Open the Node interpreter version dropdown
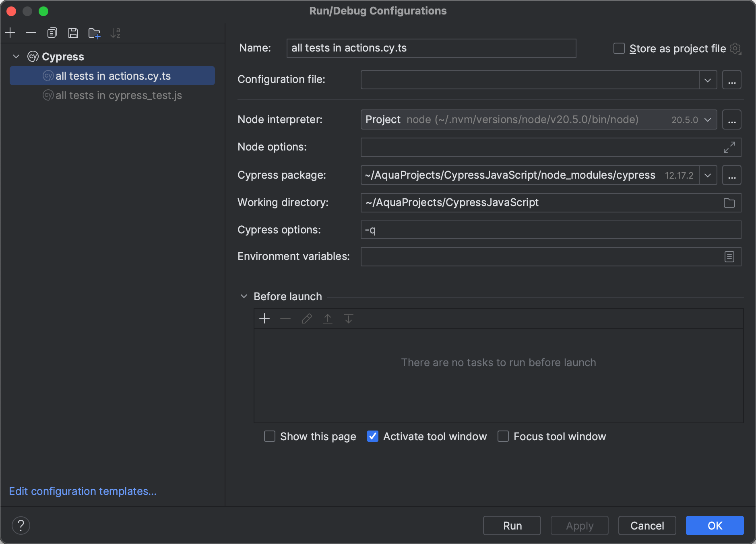The width and height of the screenshot is (756, 544). click(x=707, y=120)
